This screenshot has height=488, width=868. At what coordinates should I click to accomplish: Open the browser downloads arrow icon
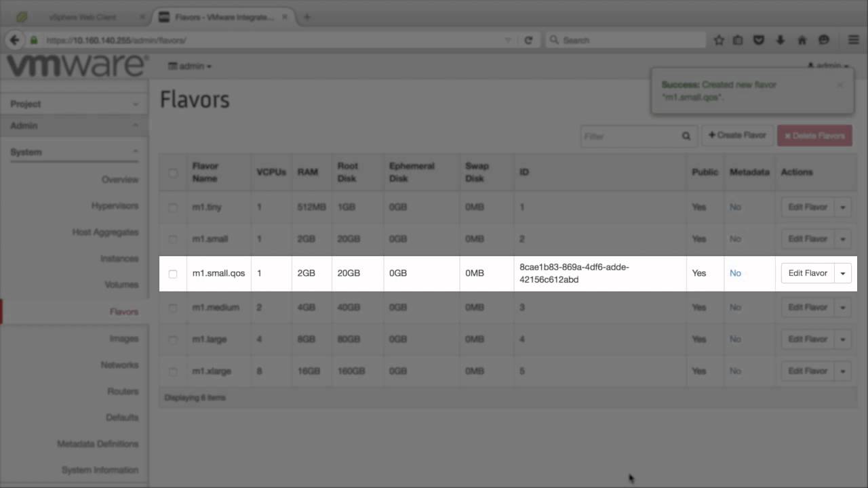781,40
